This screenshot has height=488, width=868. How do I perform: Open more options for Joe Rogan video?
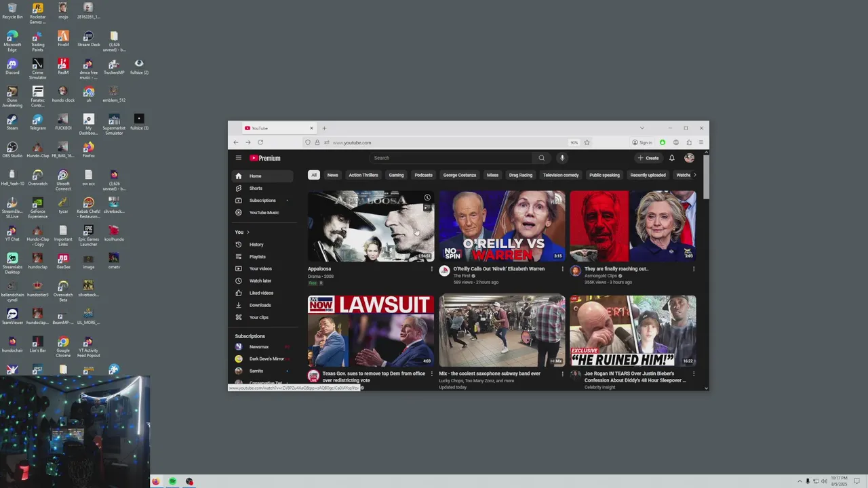click(x=693, y=373)
